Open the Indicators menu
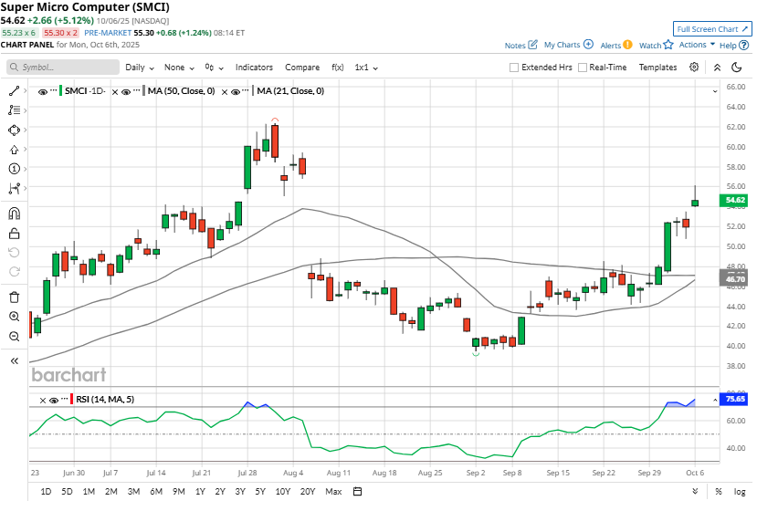Screen dimensions: 778x532 point(254,68)
